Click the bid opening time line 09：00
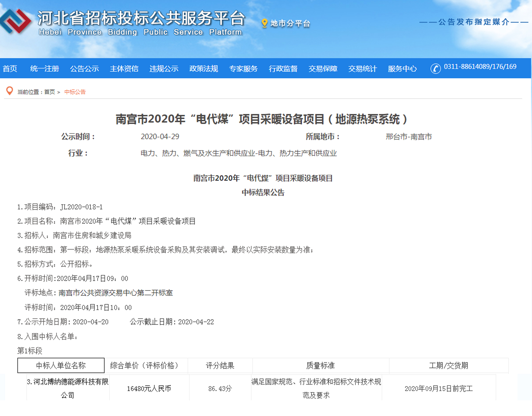The width and height of the screenshot is (532, 416). 73,279
